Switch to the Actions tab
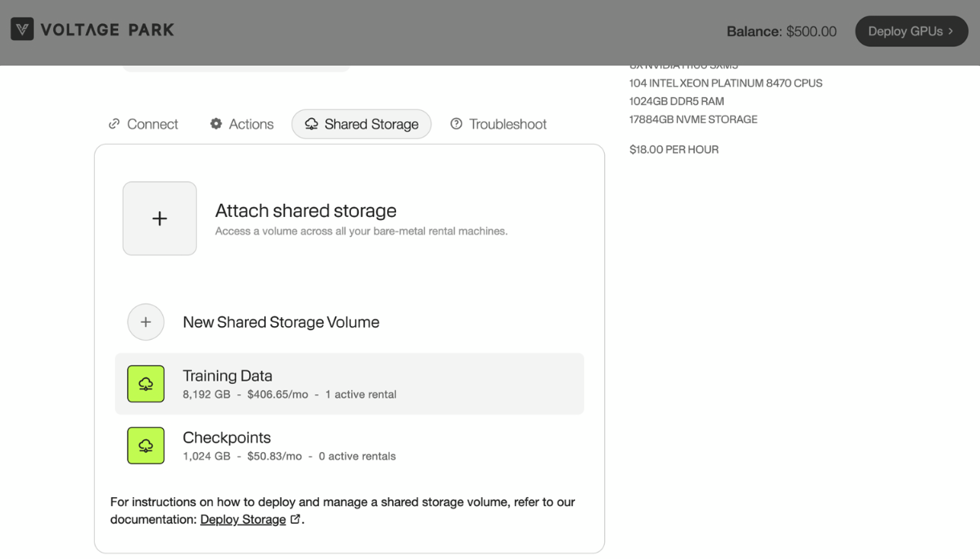The width and height of the screenshot is (980, 559). point(251,124)
